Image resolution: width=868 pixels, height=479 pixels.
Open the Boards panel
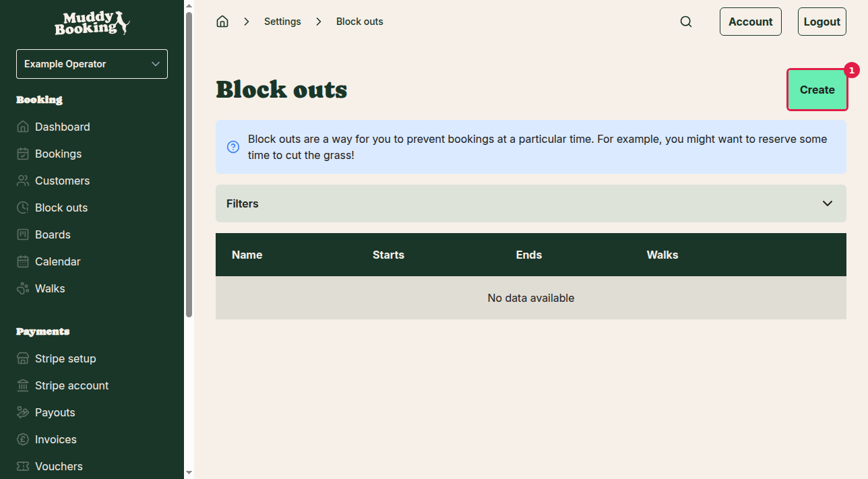tap(53, 234)
